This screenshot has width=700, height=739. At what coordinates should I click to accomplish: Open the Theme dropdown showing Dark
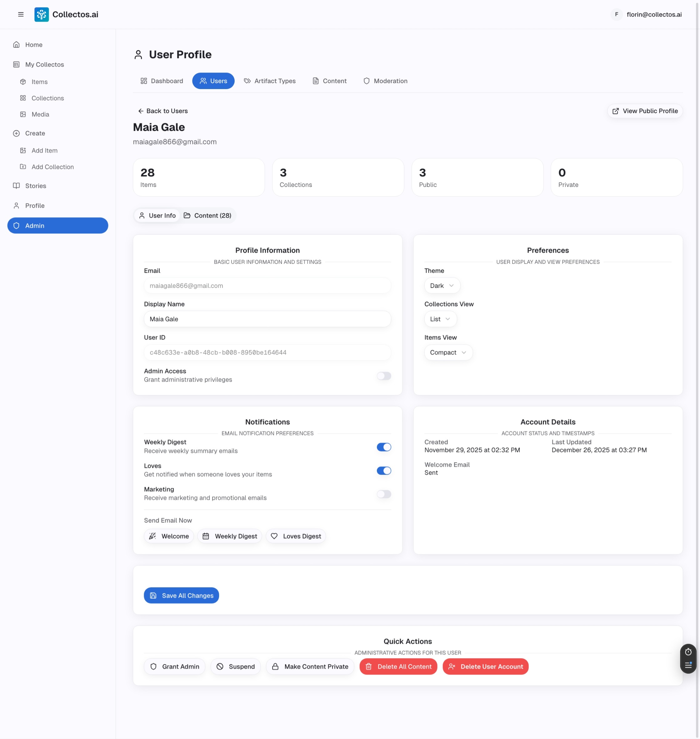[x=442, y=285]
